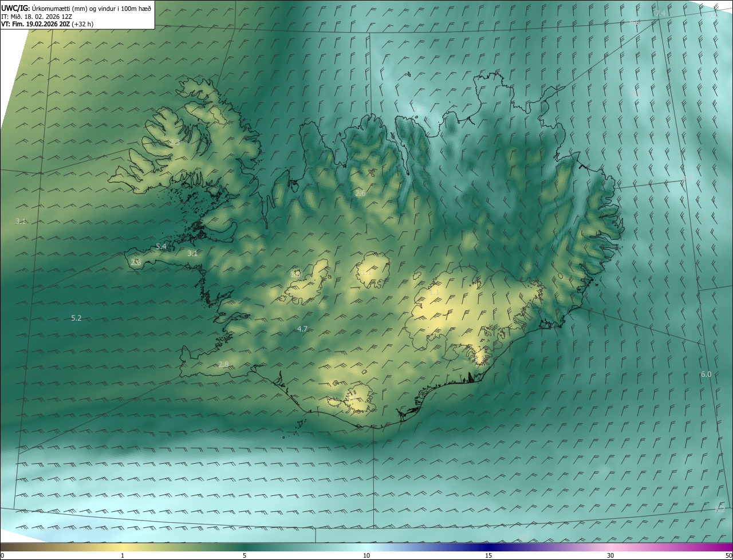Click the title "Úrkomumætti (mm) og vindur í 100m hæð"
The image size is (733, 560).
click(90, 8)
